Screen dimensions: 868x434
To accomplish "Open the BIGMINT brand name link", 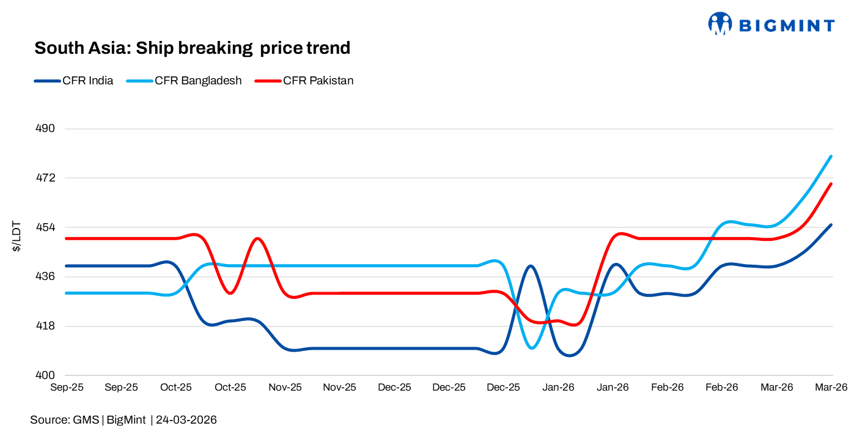I will [787, 25].
